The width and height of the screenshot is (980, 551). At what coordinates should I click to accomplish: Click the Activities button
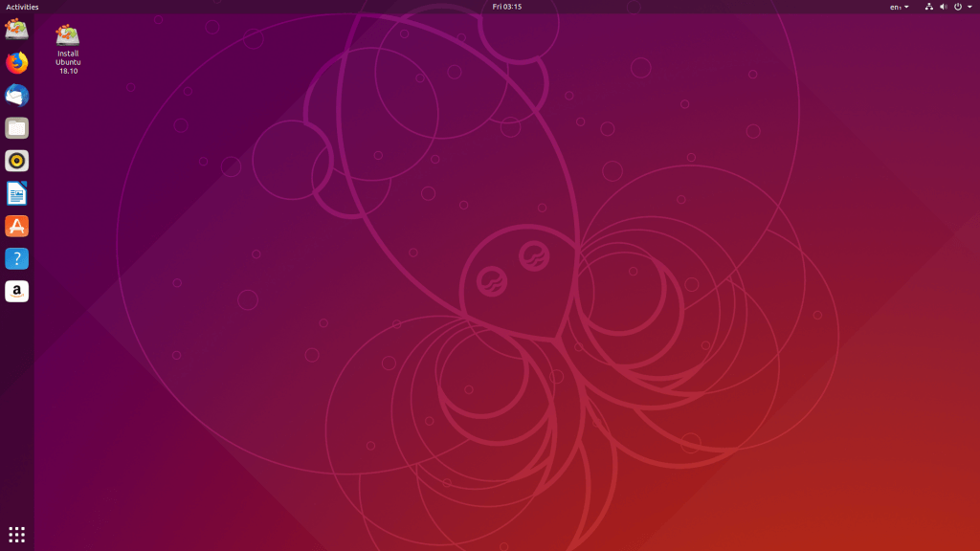[x=23, y=7]
